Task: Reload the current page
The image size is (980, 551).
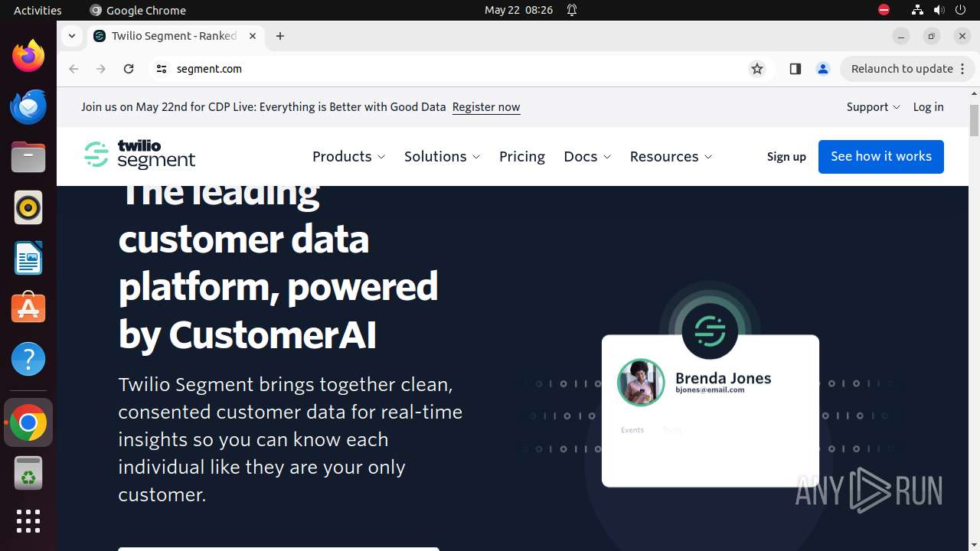Action: 129,69
